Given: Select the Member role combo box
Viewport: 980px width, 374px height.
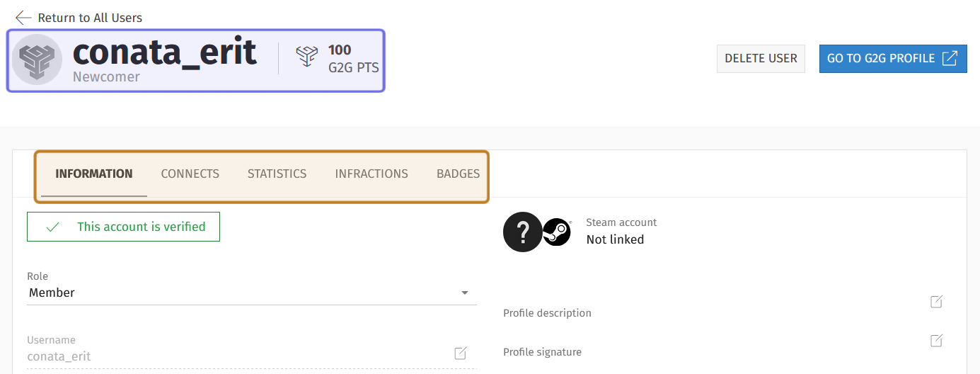Looking at the screenshot, I should pyautogui.click(x=252, y=293).
